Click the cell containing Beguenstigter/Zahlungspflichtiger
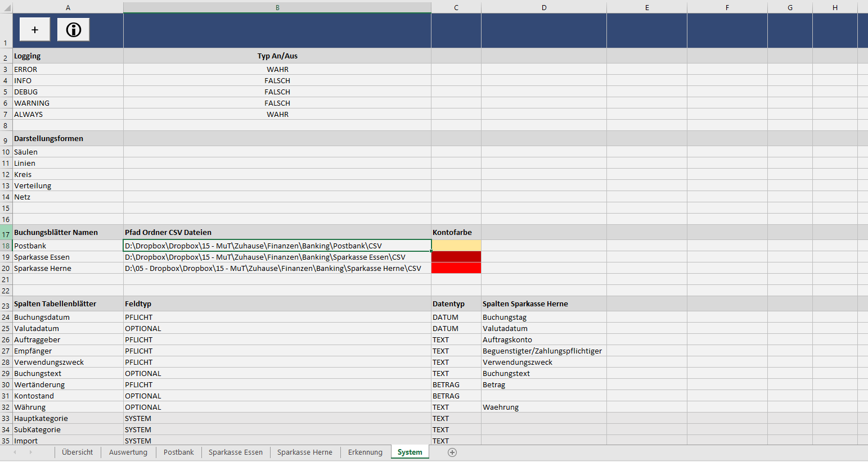 542,351
